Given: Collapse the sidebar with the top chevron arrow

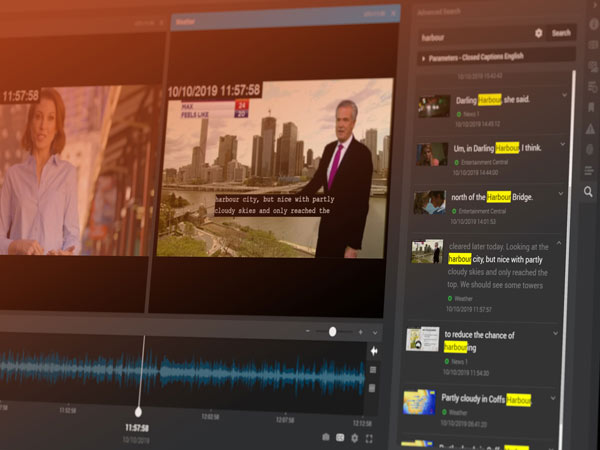Looking at the screenshot, I should [x=596, y=5].
